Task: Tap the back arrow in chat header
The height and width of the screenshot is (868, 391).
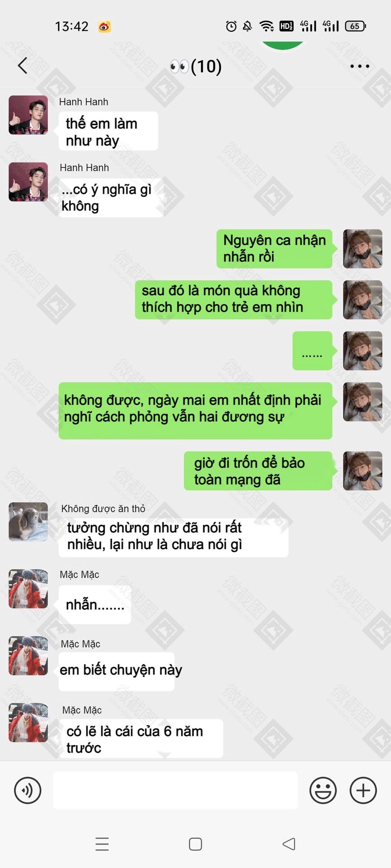Action: click(x=23, y=66)
